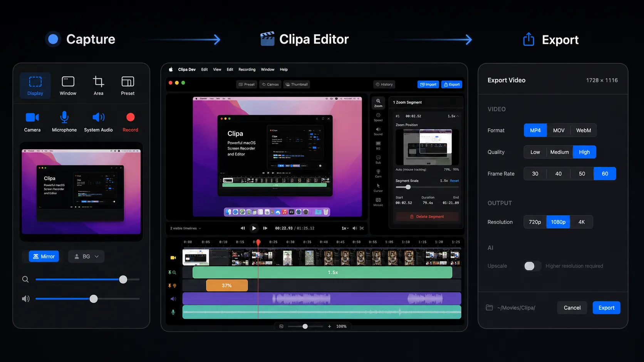644x362 pixels.
Task: Open the 1x playback speed dropdown
Action: coord(345,228)
